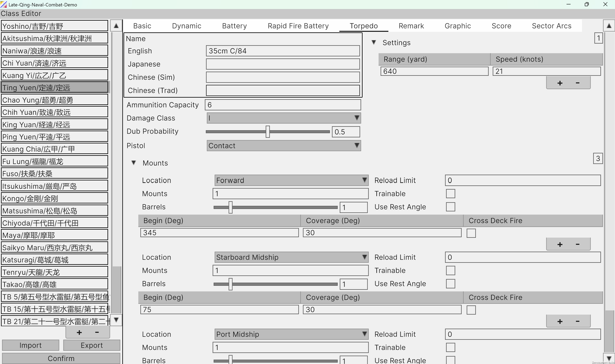The width and height of the screenshot is (615, 364).
Task: Click the plus icon under Torpedo Settings
Action: pos(560,83)
